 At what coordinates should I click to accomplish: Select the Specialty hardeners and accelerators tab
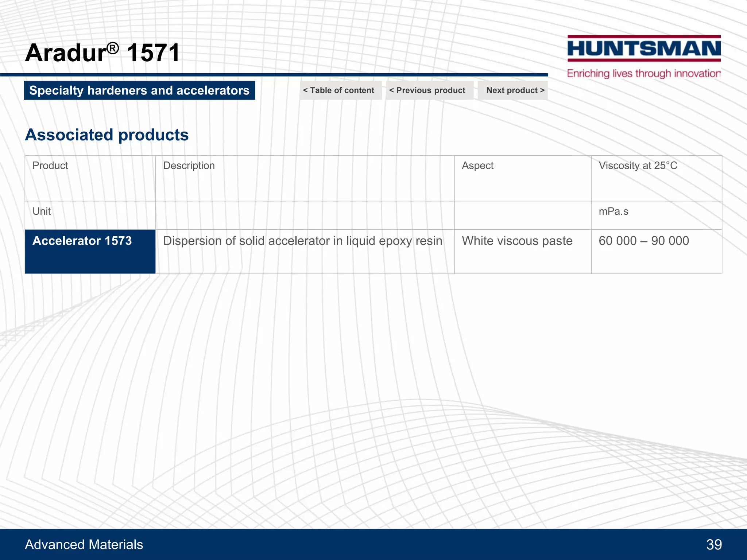[x=139, y=90]
